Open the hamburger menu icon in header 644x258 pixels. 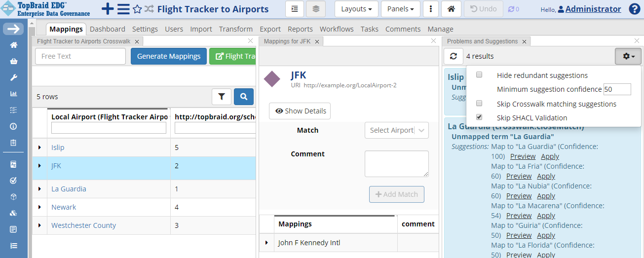(123, 9)
